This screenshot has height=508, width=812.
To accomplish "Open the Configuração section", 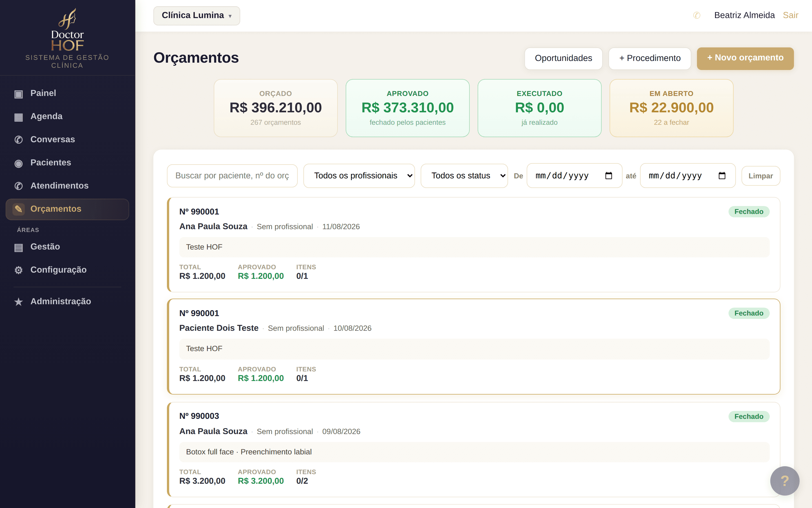I will pyautogui.click(x=67, y=270).
